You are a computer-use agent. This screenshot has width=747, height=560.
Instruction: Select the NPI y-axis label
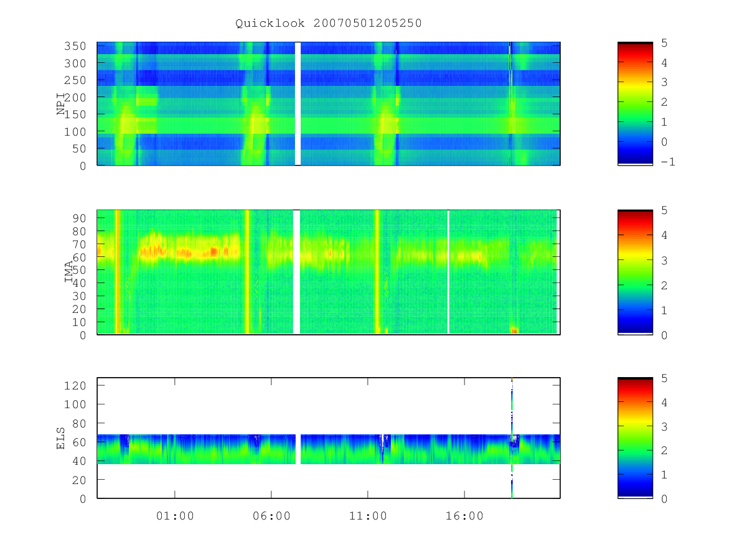pos(62,104)
